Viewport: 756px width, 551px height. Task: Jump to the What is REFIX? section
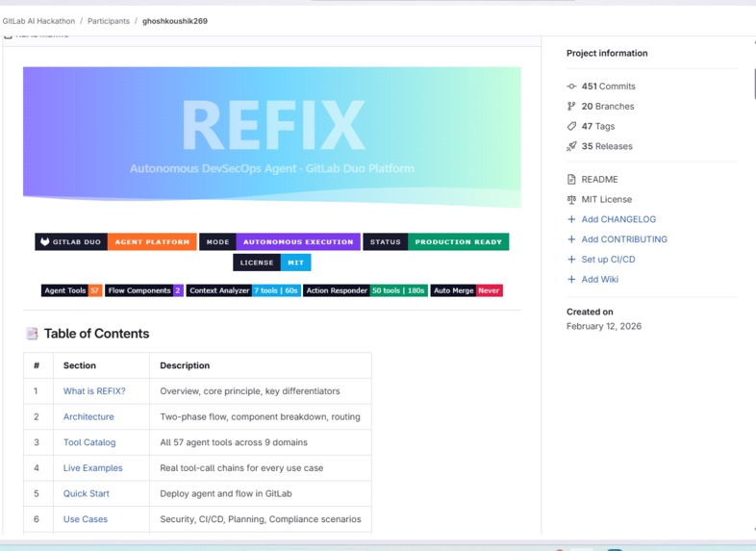click(x=94, y=391)
